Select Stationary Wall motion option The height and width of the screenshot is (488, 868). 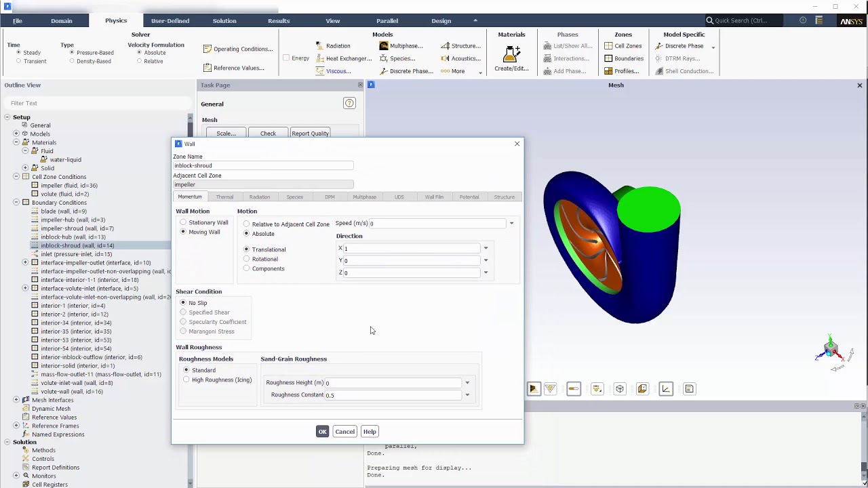coord(204,222)
